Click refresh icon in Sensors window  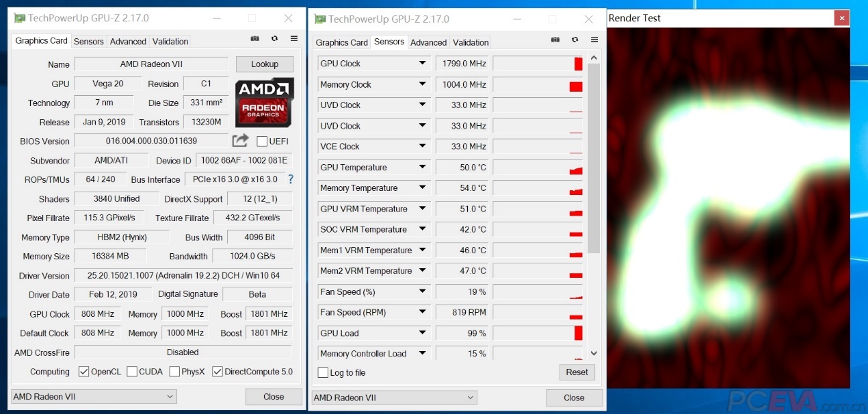[575, 40]
